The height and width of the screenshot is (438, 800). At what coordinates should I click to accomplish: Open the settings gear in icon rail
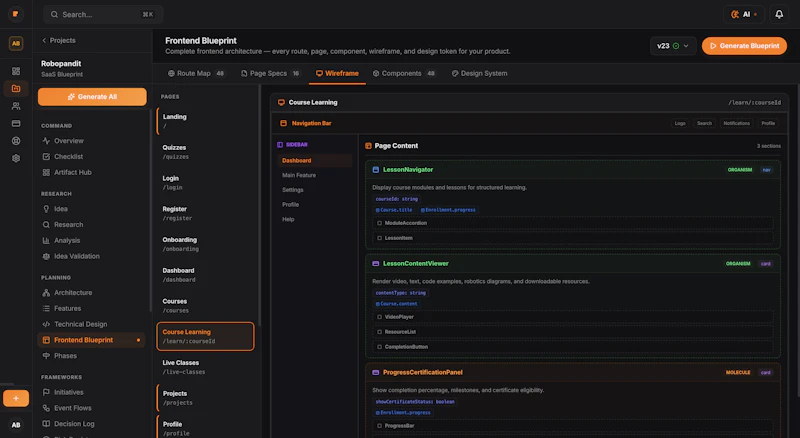click(x=16, y=158)
